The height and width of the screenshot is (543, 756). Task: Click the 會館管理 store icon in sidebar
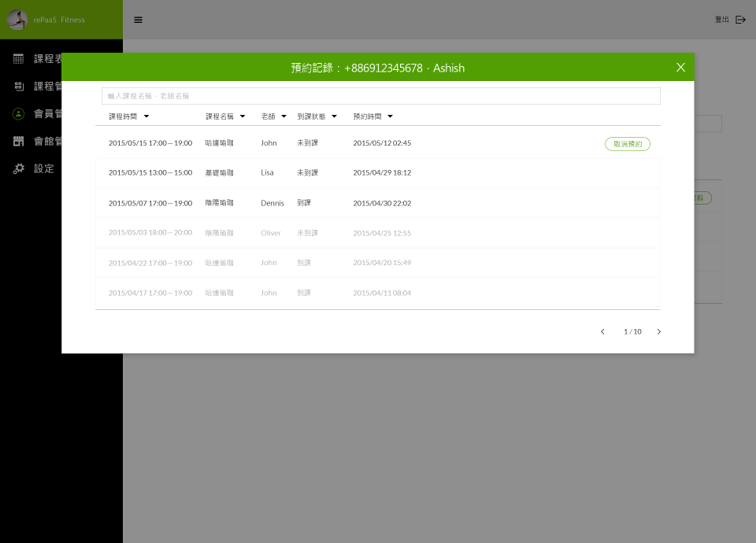(19, 142)
